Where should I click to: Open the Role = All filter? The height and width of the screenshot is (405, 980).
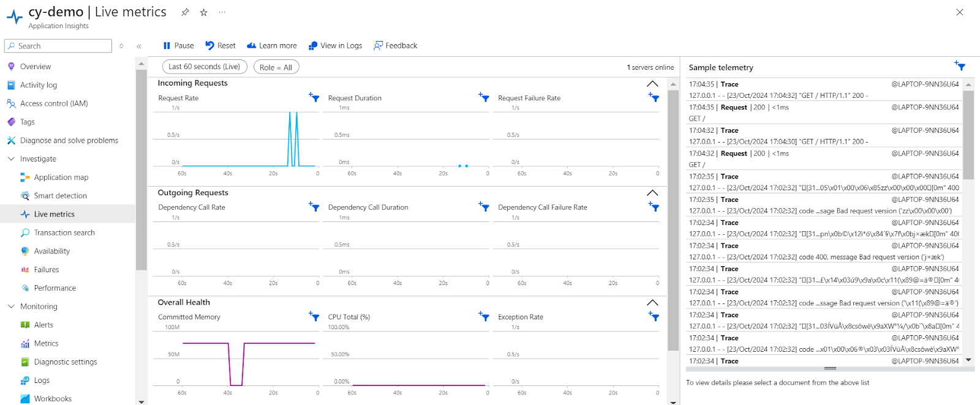click(x=276, y=67)
